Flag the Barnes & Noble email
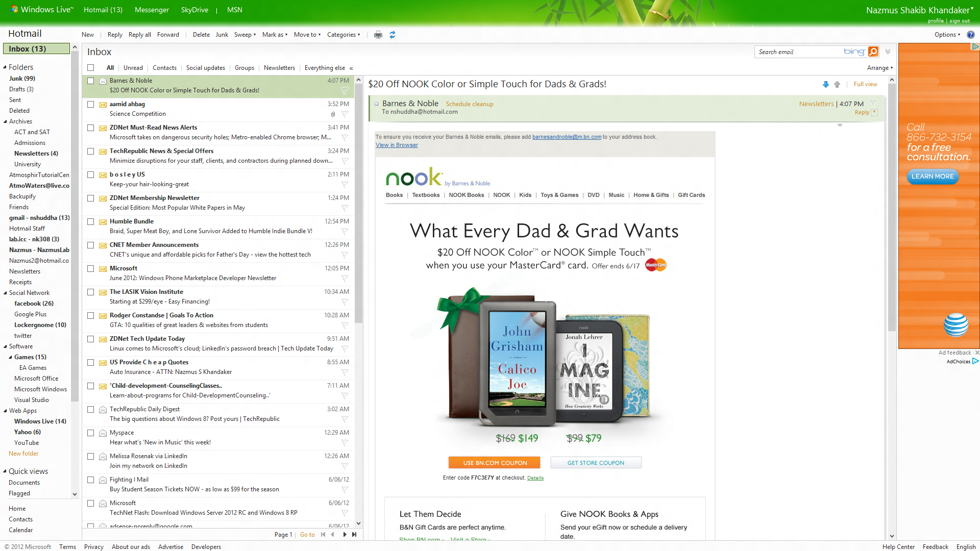The height and width of the screenshot is (551, 980). click(345, 90)
